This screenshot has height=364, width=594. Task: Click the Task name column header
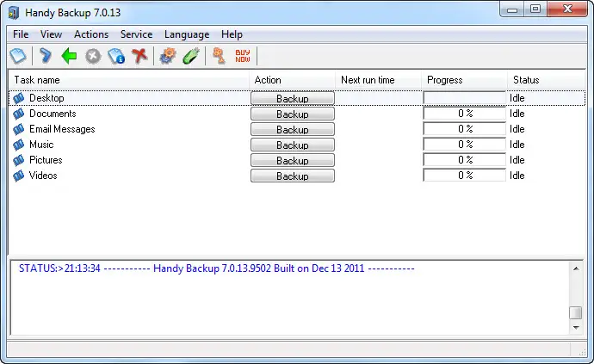(129, 80)
